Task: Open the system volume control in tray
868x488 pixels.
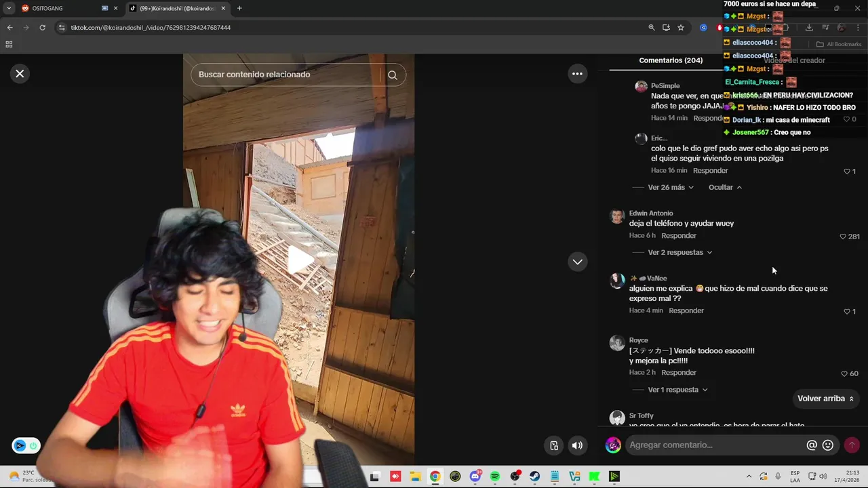Action: 823,476
